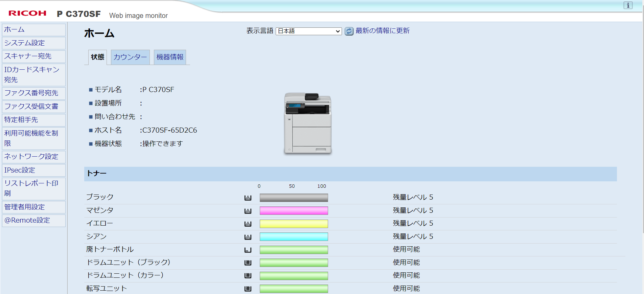This screenshot has width=644, height=294.
Task: Click the magenta toner level bar
Action: (294, 211)
